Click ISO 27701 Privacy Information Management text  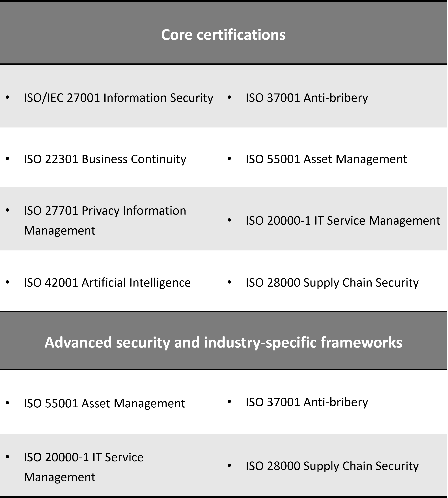pos(105,221)
